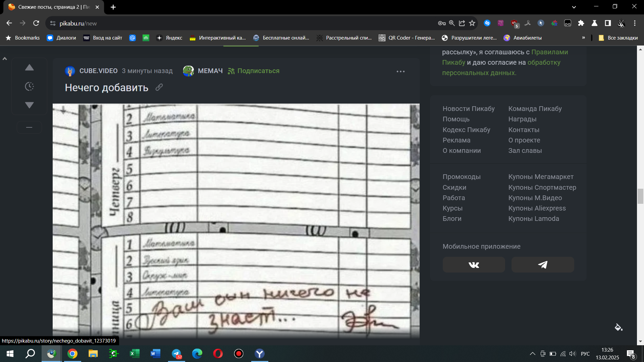
Task: Collapse post with minus button
Action: pos(29,127)
